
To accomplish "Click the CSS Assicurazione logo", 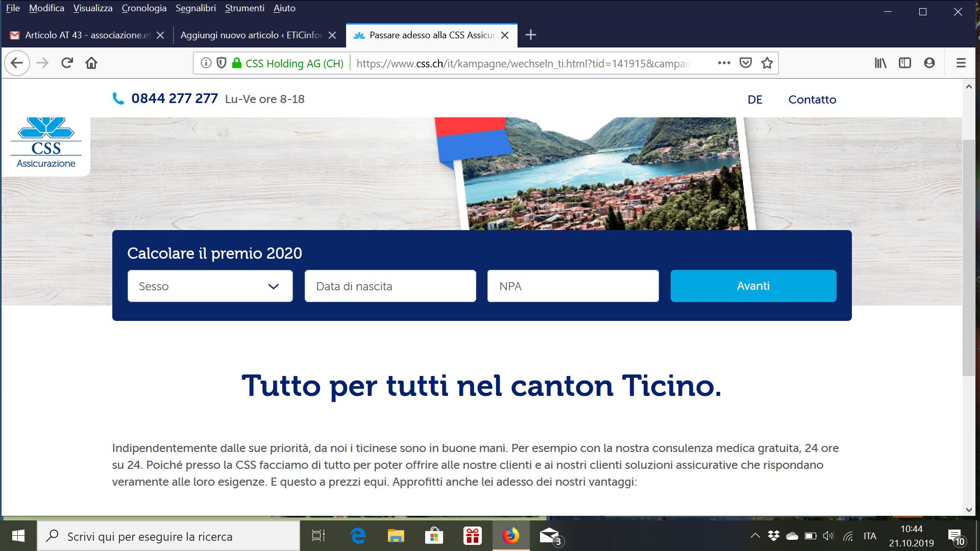I will (x=46, y=143).
